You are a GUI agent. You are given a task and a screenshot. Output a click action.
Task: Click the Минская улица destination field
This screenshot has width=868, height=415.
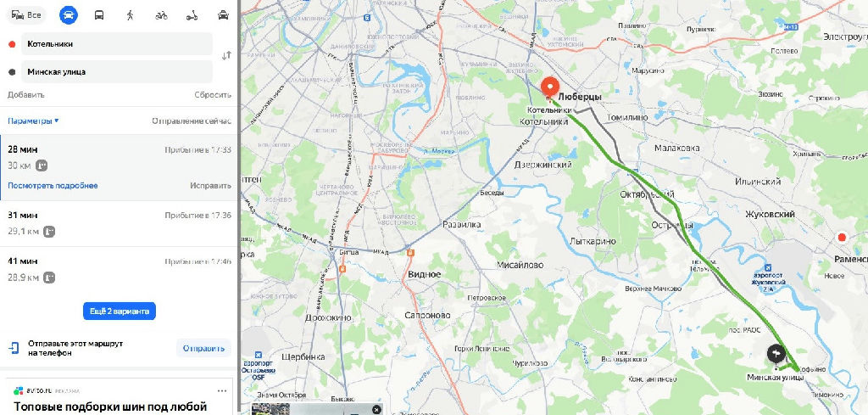[x=117, y=72]
